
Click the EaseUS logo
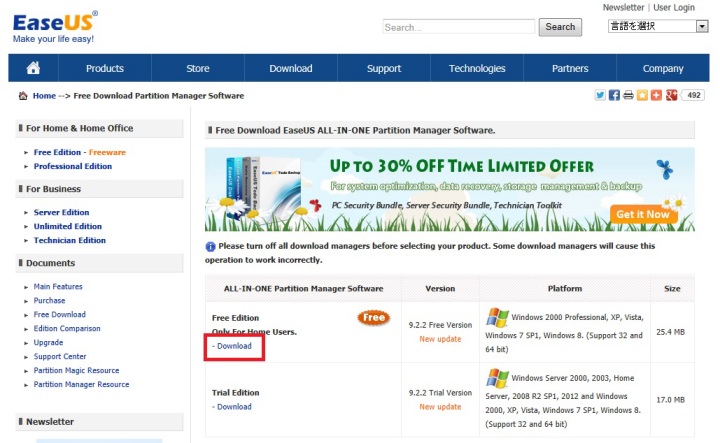(55, 27)
